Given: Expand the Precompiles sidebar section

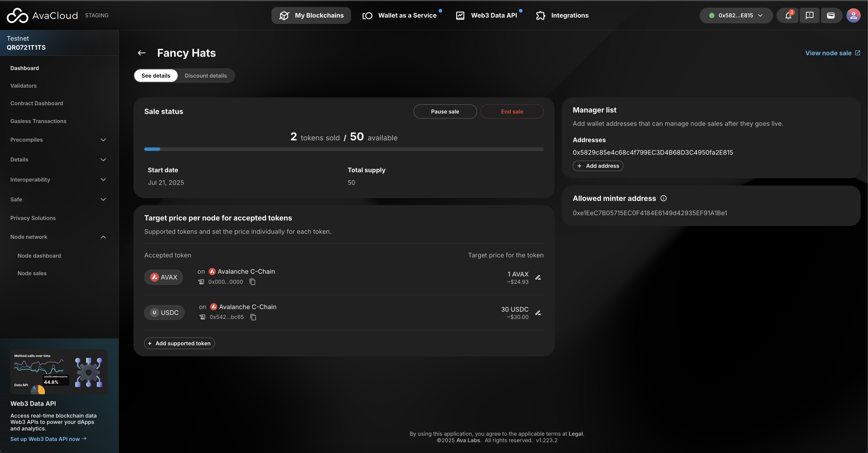Looking at the screenshot, I should click(x=103, y=140).
